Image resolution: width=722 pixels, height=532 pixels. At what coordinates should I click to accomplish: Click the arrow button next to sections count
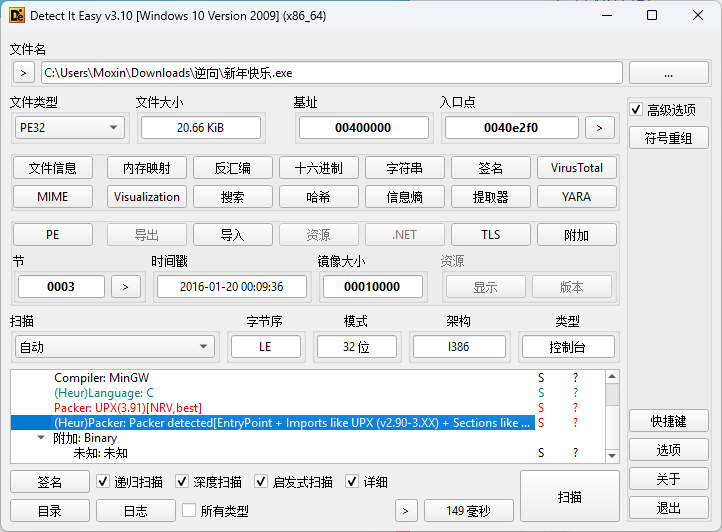[x=125, y=286]
